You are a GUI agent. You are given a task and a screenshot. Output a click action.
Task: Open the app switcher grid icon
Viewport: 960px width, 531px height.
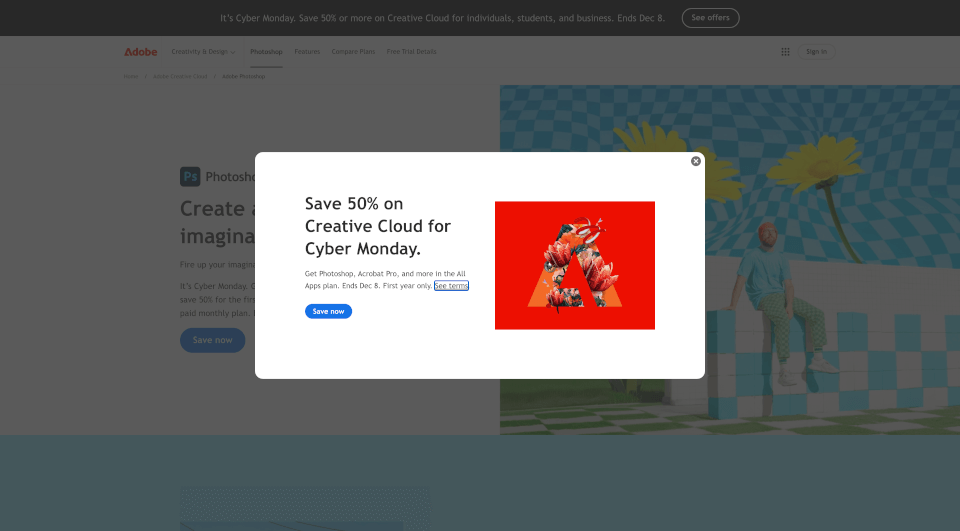(x=785, y=52)
